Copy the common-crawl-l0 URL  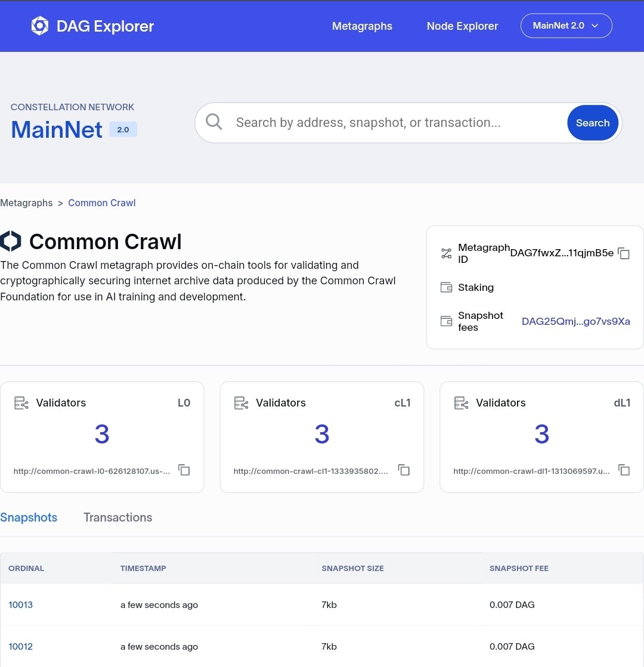tap(184, 470)
